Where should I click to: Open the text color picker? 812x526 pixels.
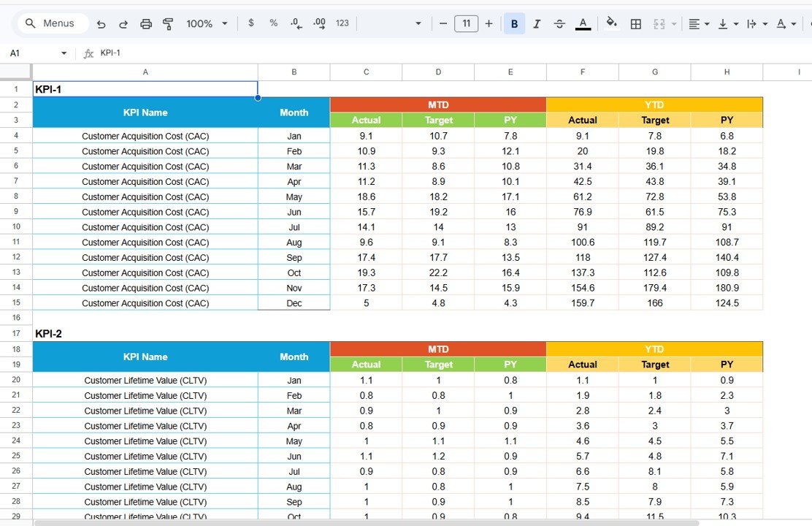click(x=582, y=23)
